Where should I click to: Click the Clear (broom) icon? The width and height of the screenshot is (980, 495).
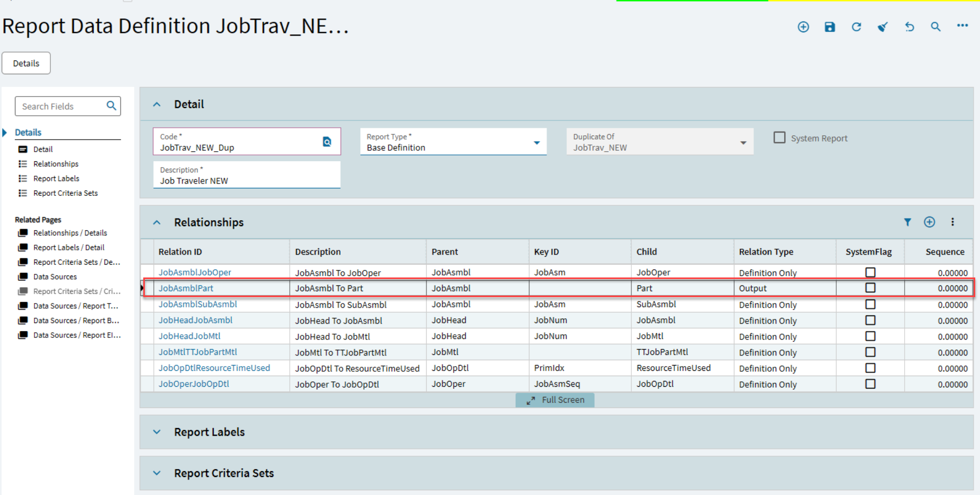pyautogui.click(x=882, y=27)
